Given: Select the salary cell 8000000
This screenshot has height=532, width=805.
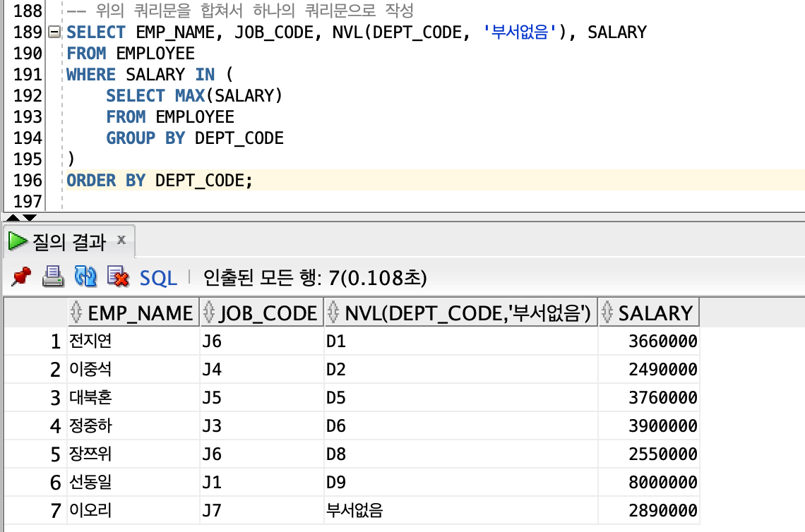Looking at the screenshot, I should coord(649,482).
